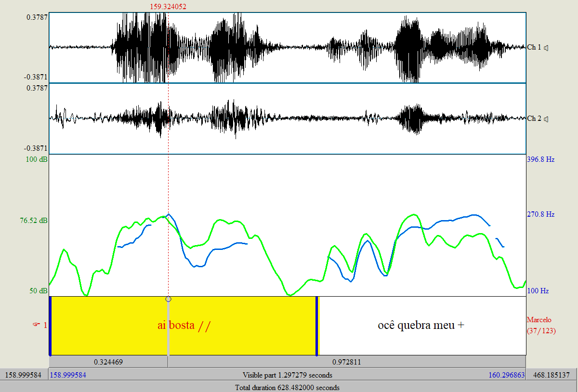
Task: Select tier 1 via the pointing hand icon
Action: (x=36, y=325)
